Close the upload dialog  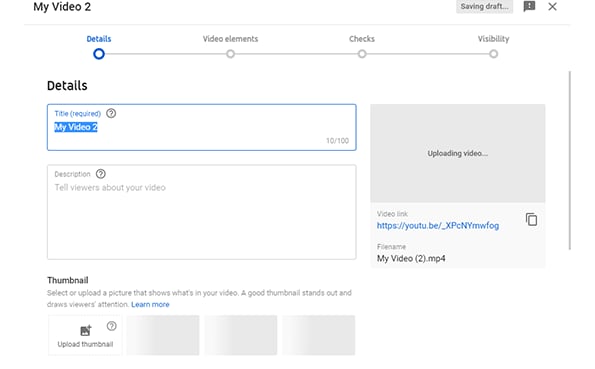552,6
